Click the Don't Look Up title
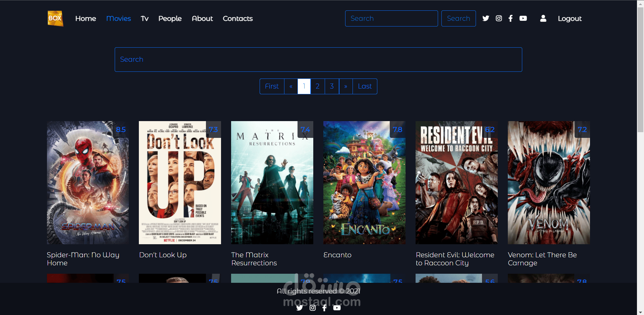The image size is (644, 315). point(163,255)
